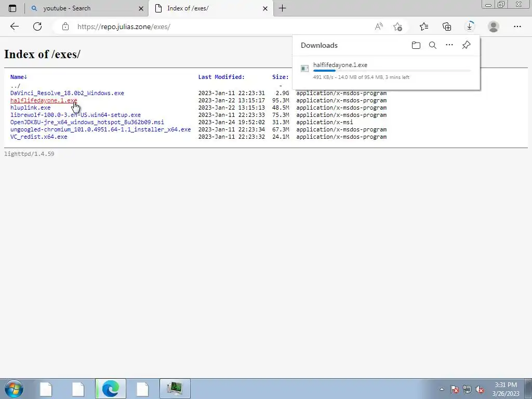Open the tab actions menu icon

tap(12, 8)
